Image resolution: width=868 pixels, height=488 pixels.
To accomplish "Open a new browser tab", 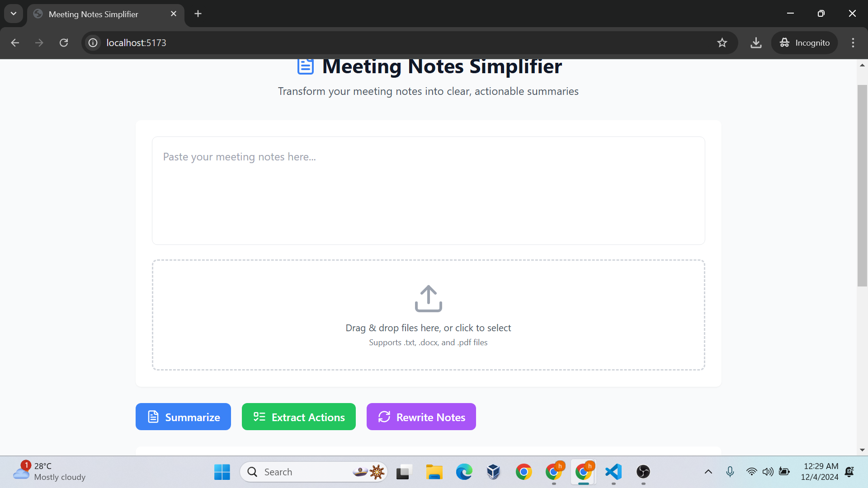I will pyautogui.click(x=198, y=14).
